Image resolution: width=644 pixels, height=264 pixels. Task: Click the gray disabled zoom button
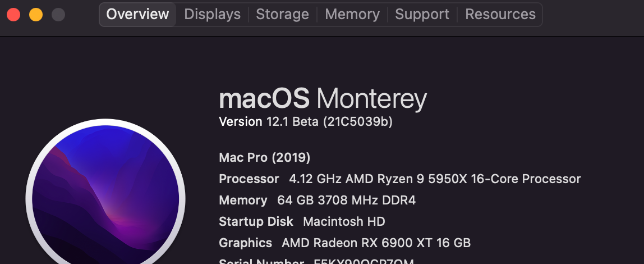click(x=58, y=15)
